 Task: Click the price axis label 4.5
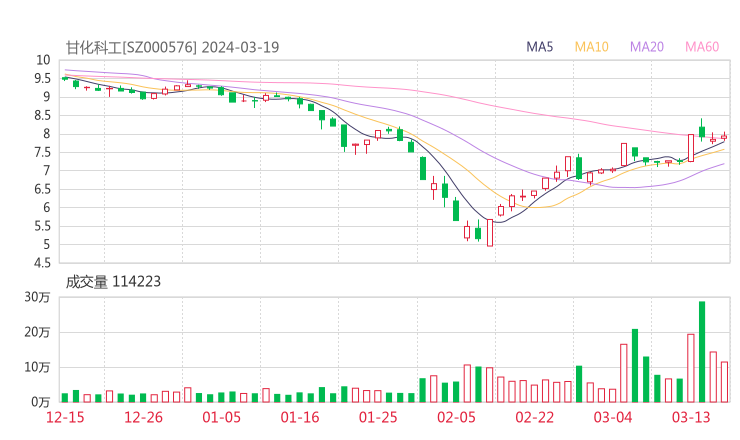42,263
